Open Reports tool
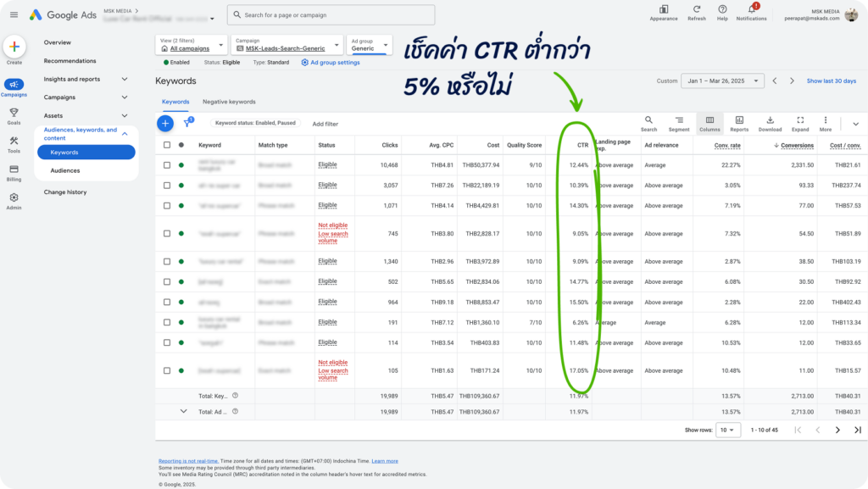Image resolution: width=868 pixels, height=489 pixels. pyautogui.click(x=739, y=124)
